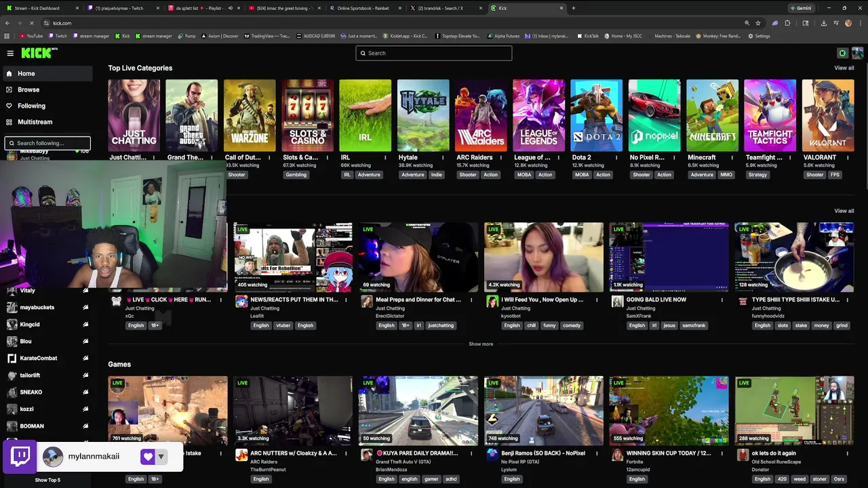Image resolution: width=868 pixels, height=488 pixels.
Task: Open the Just Chatting category thumbnail
Action: click(x=134, y=115)
